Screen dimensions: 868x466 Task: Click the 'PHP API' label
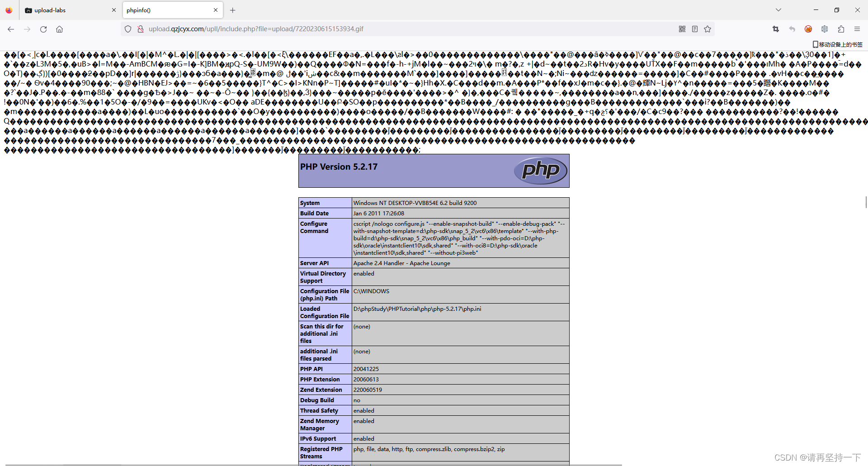click(311, 369)
